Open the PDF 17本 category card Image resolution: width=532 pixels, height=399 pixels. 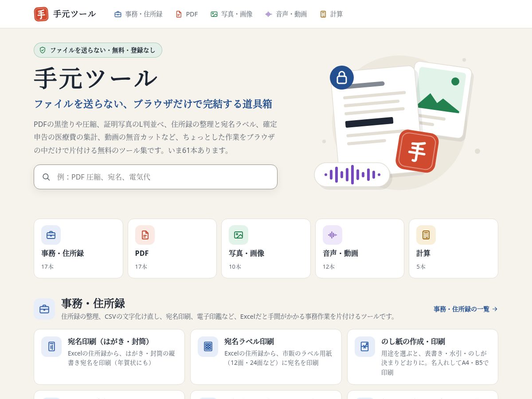172,248
